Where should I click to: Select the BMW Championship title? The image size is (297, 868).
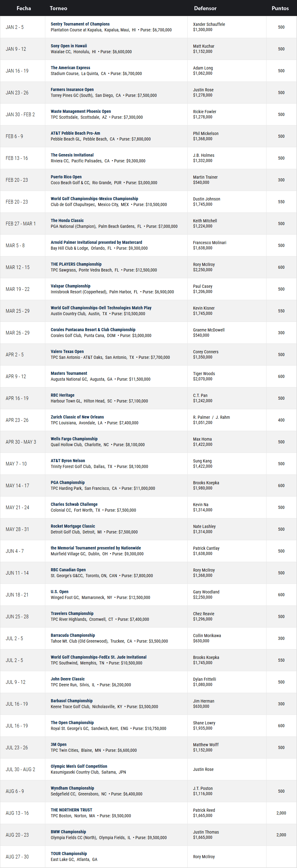coord(68,832)
